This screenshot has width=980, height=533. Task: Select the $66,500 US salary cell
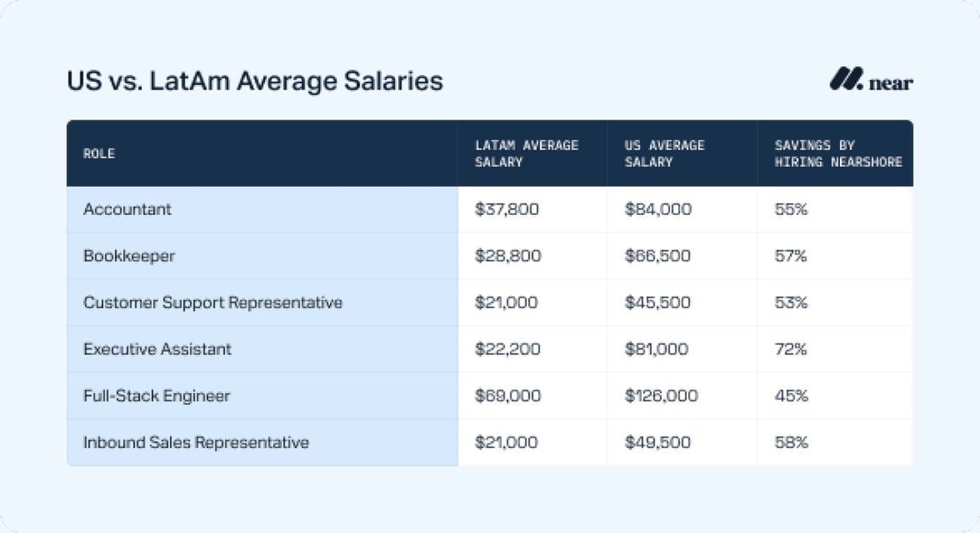tap(658, 256)
